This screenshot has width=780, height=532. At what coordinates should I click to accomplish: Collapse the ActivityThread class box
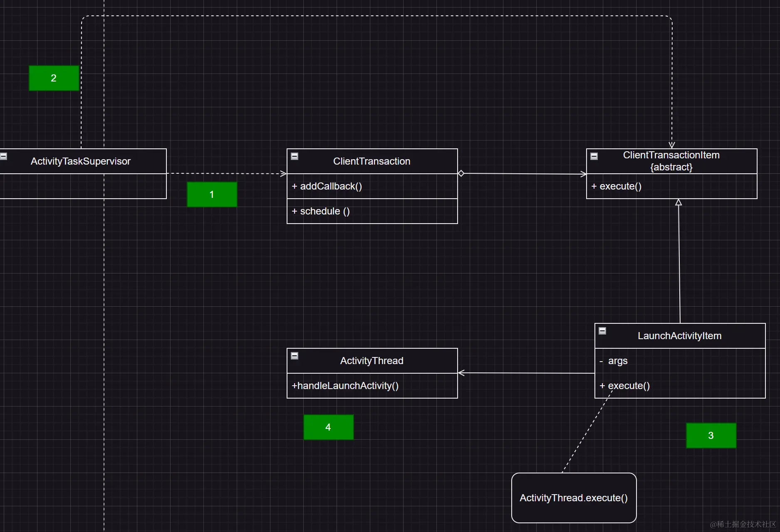295,356
